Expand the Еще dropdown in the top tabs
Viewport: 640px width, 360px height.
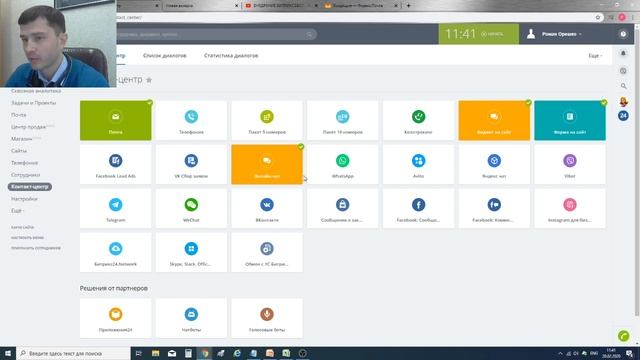click(x=595, y=56)
